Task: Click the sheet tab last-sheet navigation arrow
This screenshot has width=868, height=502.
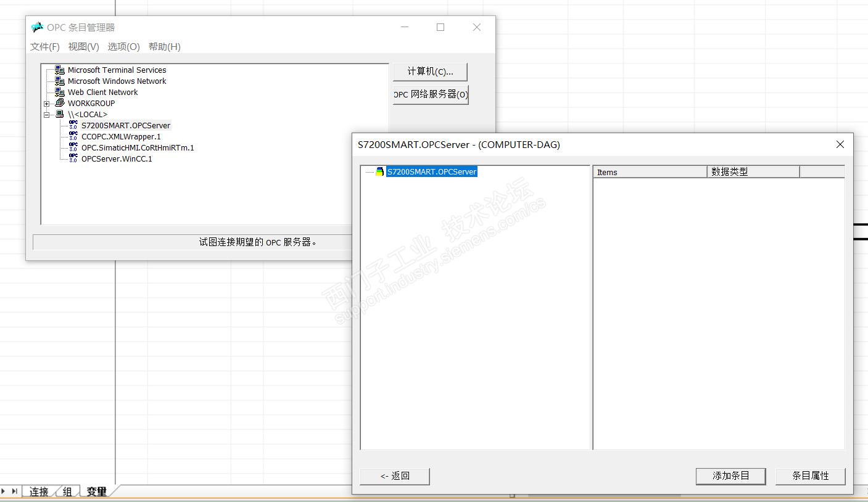Action: pyautogui.click(x=14, y=492)
